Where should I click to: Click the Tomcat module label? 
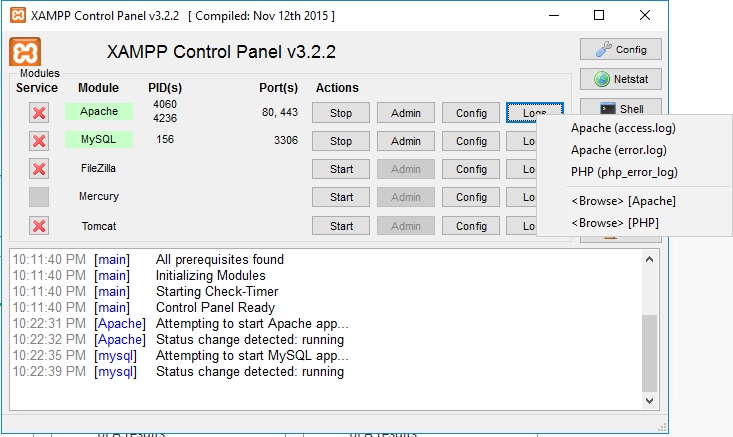tap(99, 226)
